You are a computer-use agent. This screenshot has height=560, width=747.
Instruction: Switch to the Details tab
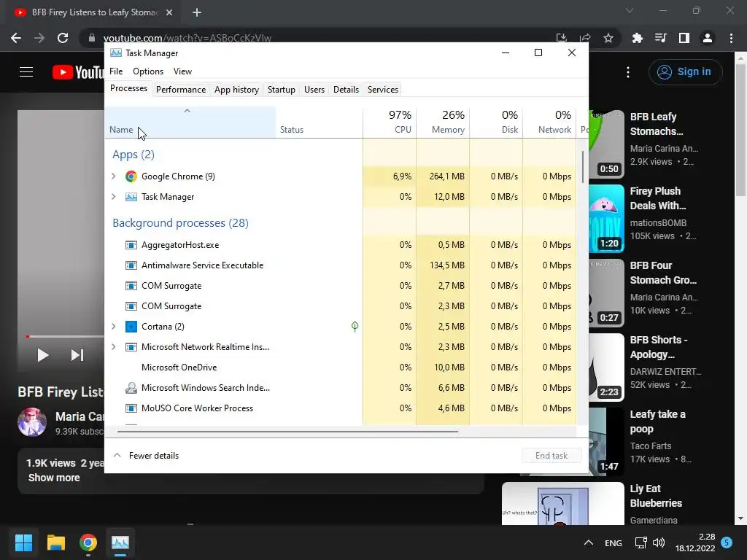[x=346, y=90]
